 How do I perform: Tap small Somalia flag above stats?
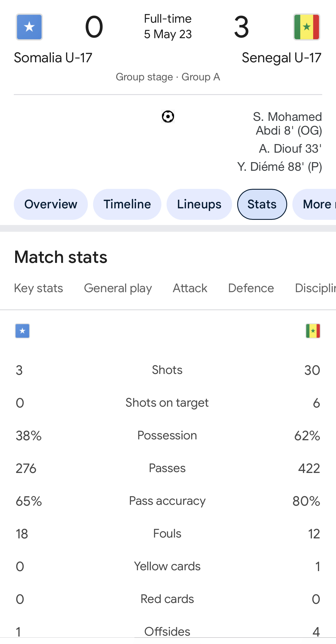pyautogui.click(x=22, y=331)
